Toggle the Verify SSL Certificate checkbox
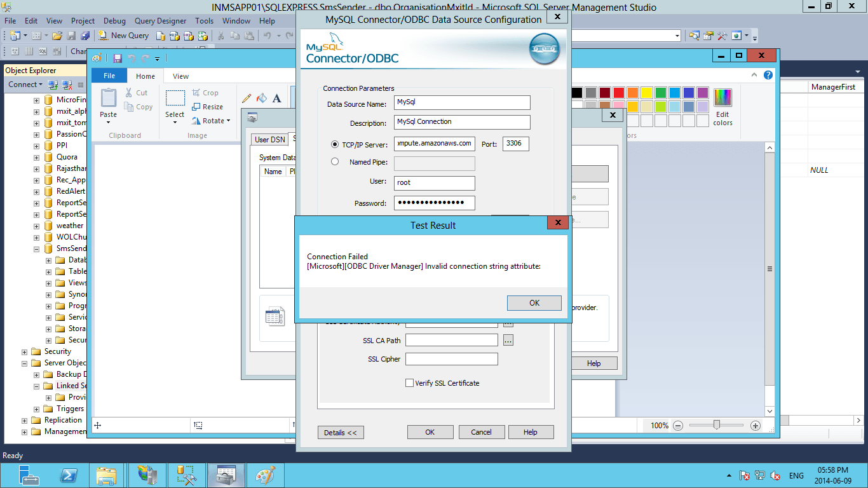The width and height of the screenshot is (868, 488). [x=410, y=383]
